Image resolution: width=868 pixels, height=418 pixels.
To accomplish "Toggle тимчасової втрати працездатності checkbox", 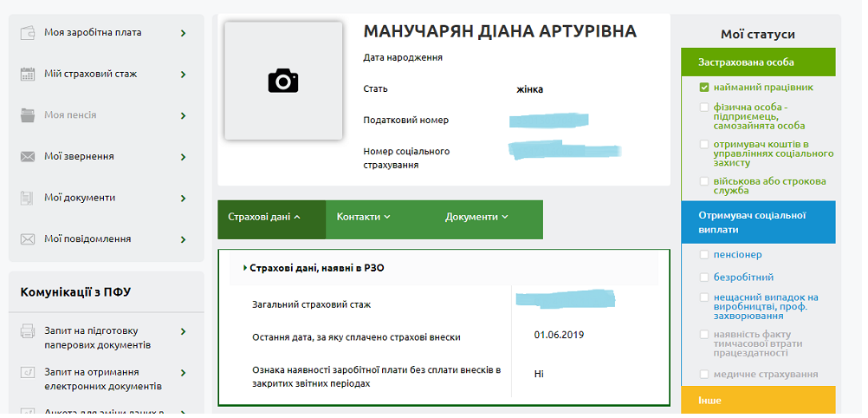I will [x=704, y=335].
